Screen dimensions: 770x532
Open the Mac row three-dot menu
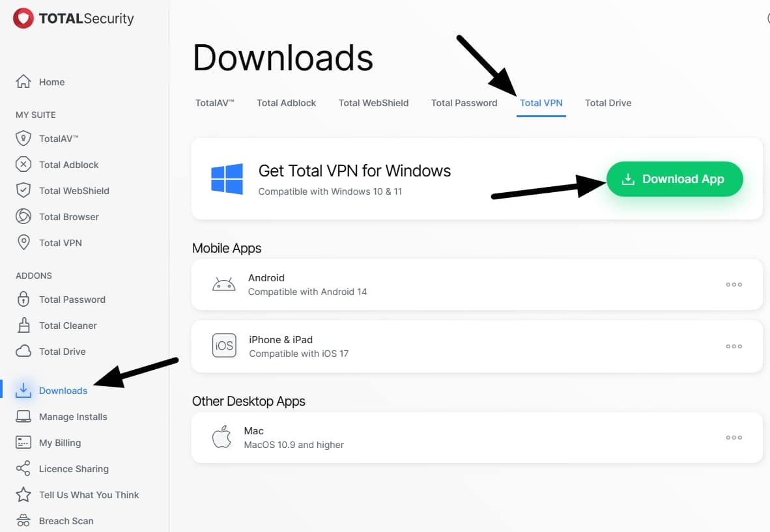click(734, 438)
